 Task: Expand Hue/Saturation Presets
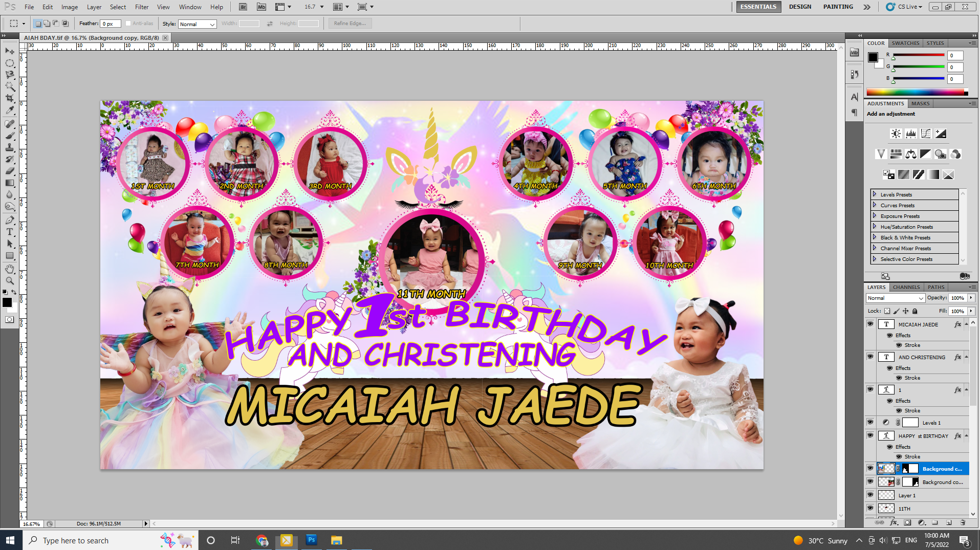pos(875,227)
